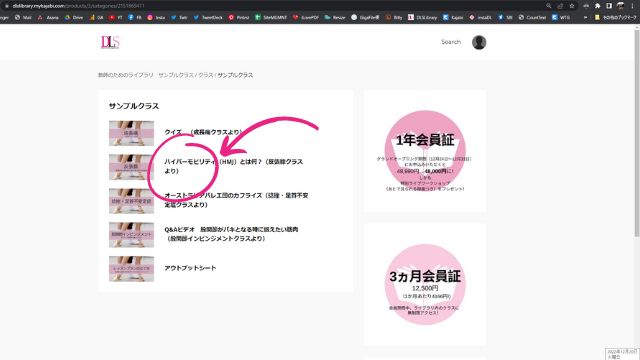Screen dimensions: 640x360
Task: Open the Pinterest bookmark
Action: coord(239,18)
